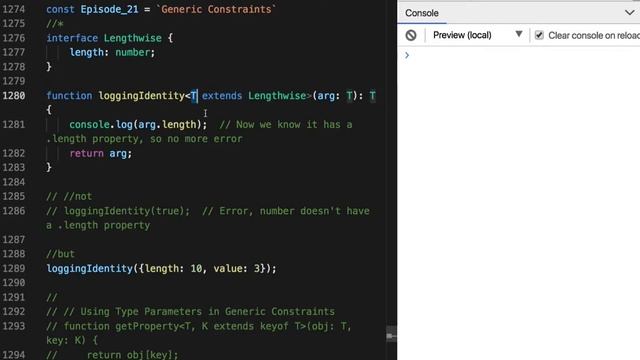Click 'return arg;' statement
This screenshot has height=360, width=640.
(x=100, y=153)
